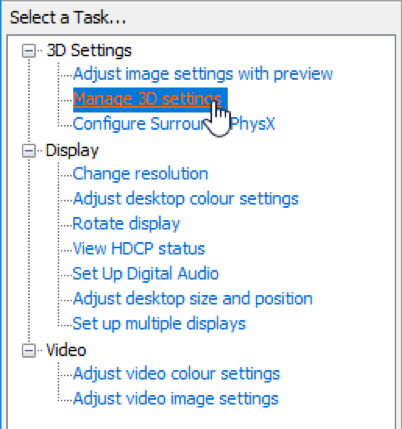The width and height of the screenshot is (402, 429).
Task: Click empty area below Video items
Action: tap(200, 418)
